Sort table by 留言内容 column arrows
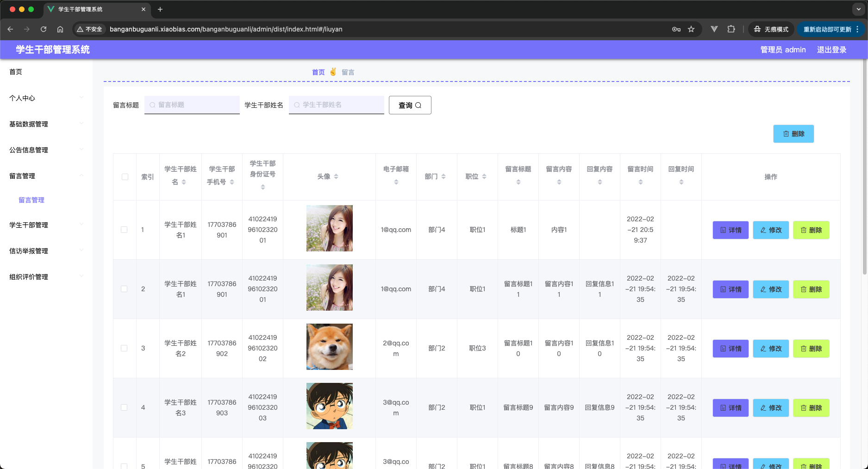Viewport: 868px width, 469px height. [x=559, y=182]
